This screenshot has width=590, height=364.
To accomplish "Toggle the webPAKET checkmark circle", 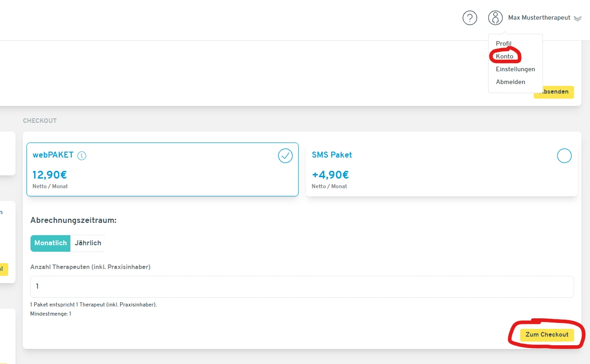I will 285,156.
